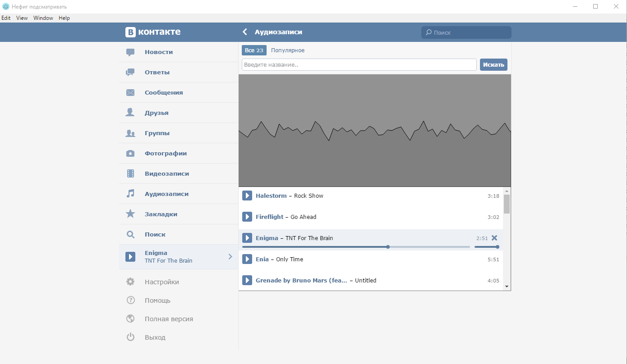Go to the Друзья page

(179, 113)
